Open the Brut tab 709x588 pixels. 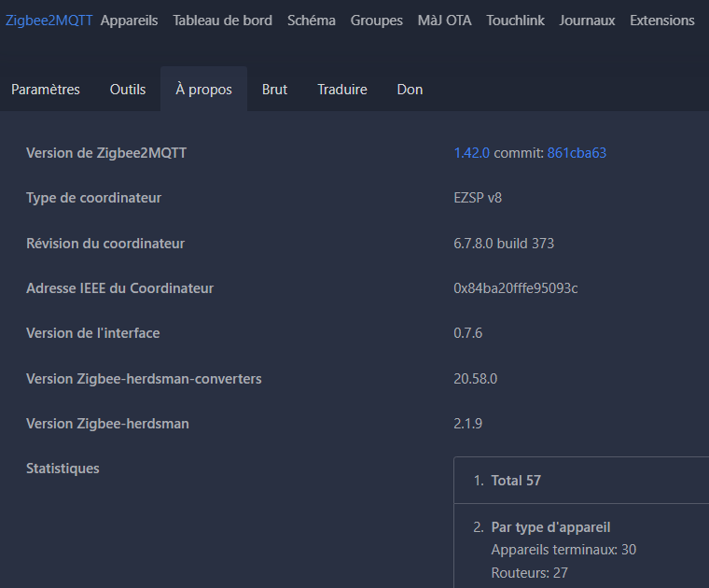tap(274, 90)
